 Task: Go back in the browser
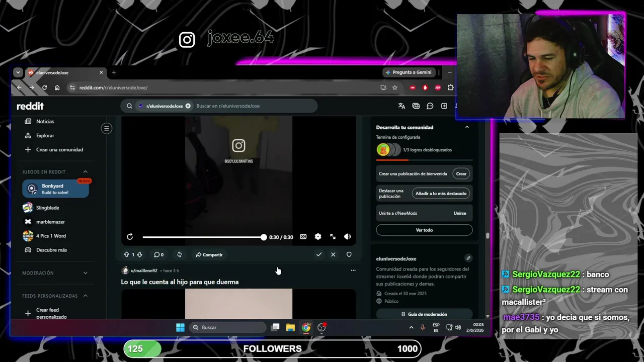pos(19,87)
